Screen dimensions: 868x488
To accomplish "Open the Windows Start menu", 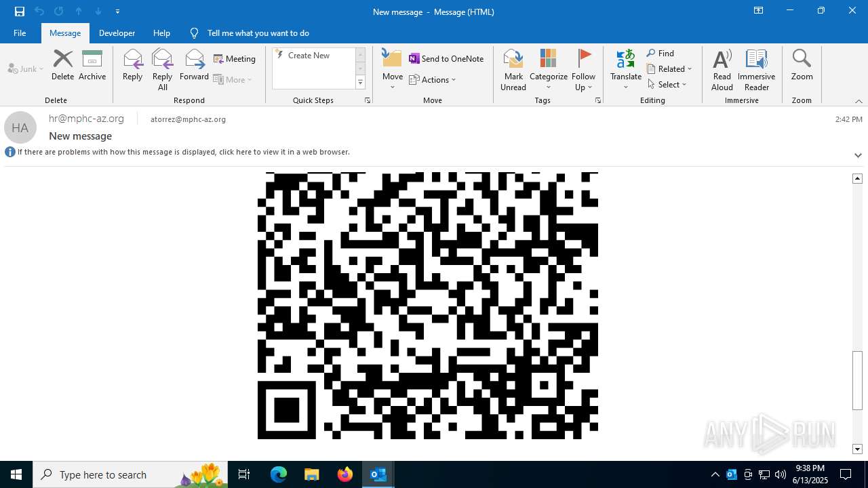I will 16,474.
